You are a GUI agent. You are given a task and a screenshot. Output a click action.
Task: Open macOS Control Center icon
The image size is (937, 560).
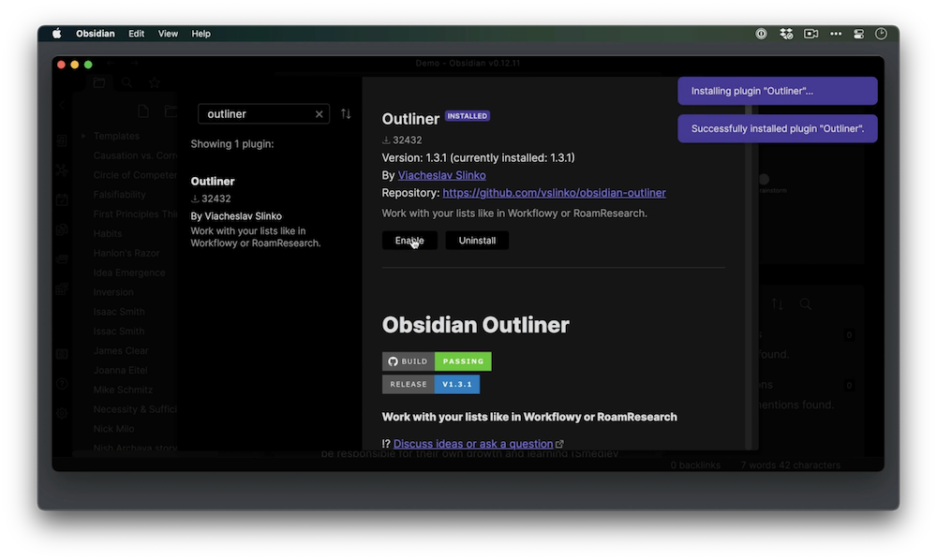pyautogui.click(x=858, y=34)
